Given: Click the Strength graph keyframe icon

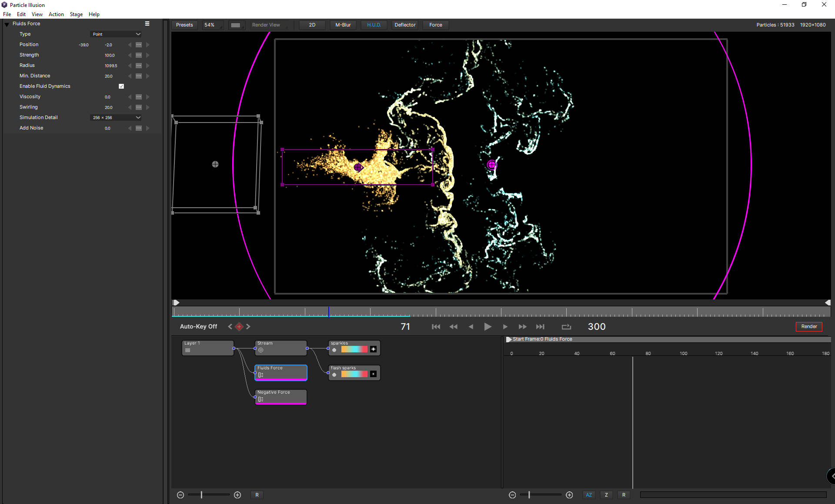Looking at the screenshot, I should pos(139,55).
